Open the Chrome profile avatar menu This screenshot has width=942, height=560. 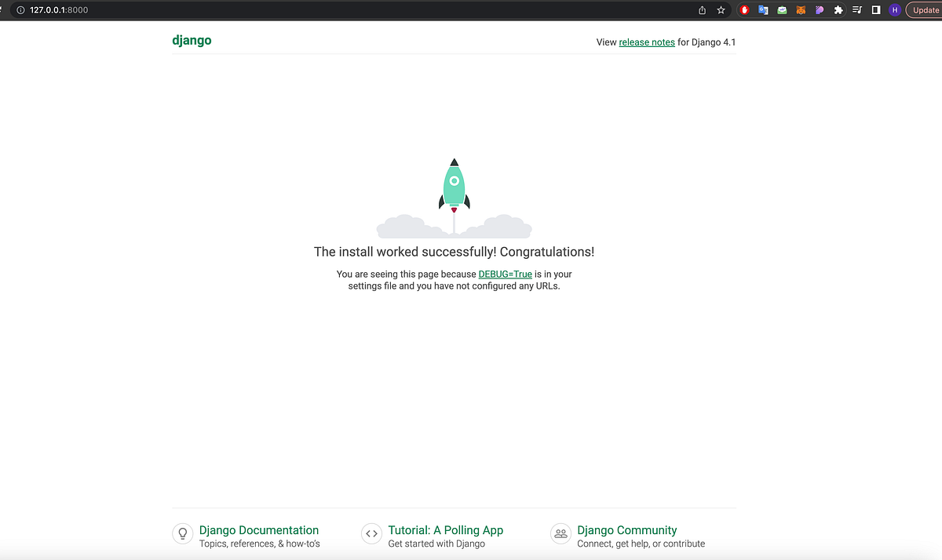(895, 9)
